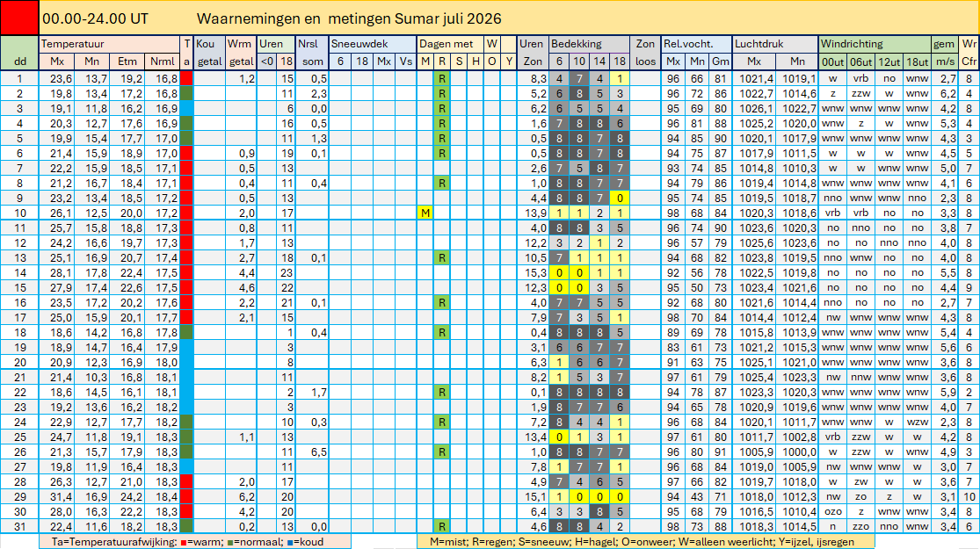Click the Ta temperature deviation legend text
The width and height of the screenshot is (980, 549).
coord(187,541)
